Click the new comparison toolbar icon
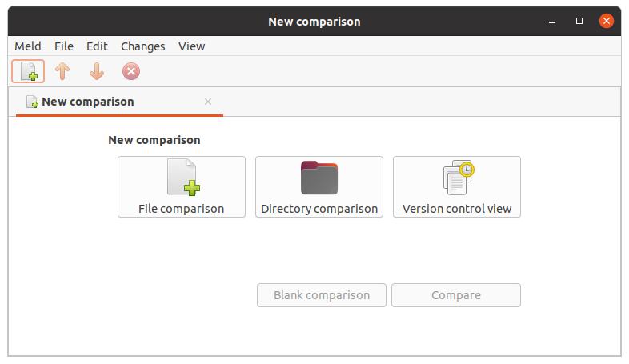This screenshot has width=629, height=364. [x=28, y=72]
